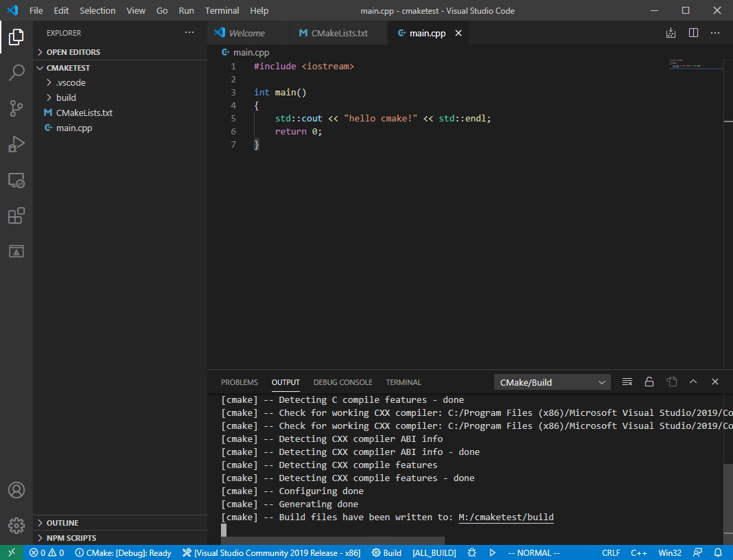Toggle output scroll lock
Screen dimensions: 733x560
point(649,382)
